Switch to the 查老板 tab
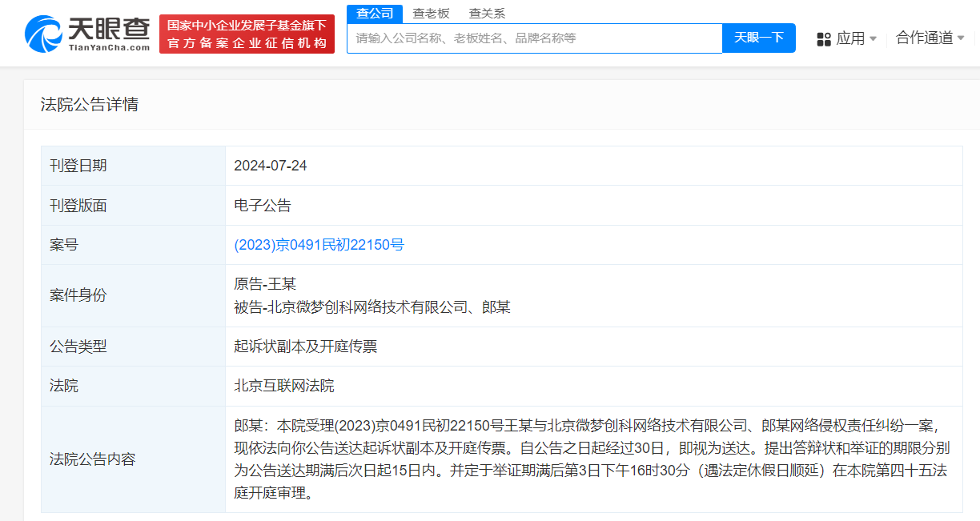The height and width of the screenshot is (521, 980). tap(429, 14)
